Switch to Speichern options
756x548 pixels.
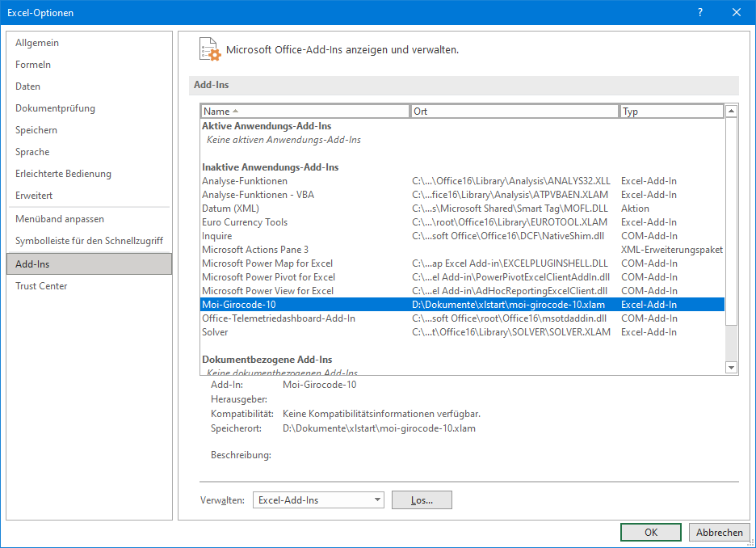pyautogui.click(x=89, y=130)
